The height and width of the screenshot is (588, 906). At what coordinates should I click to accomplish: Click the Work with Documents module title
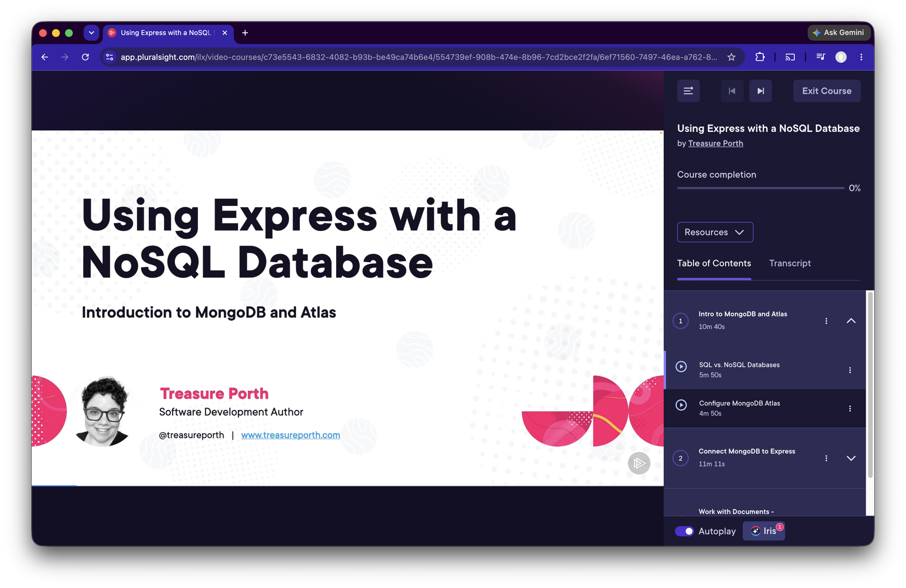[x=736, y=511]
